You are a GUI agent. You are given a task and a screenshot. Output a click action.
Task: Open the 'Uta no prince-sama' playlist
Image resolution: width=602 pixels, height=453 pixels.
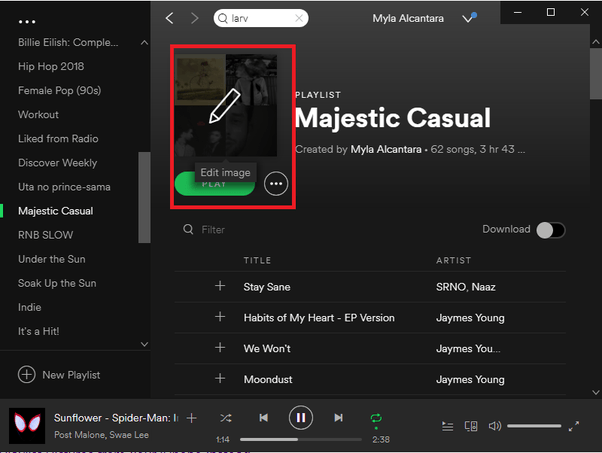(64, 187)
